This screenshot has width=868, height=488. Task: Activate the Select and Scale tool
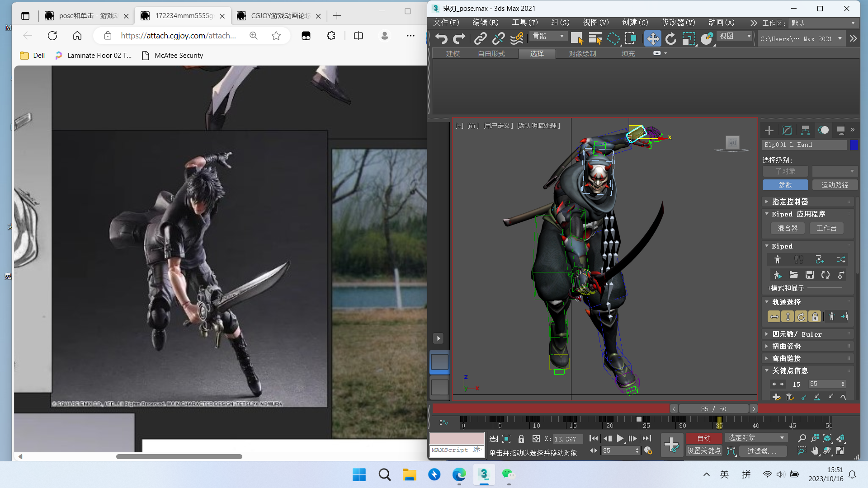coord(689,39)
